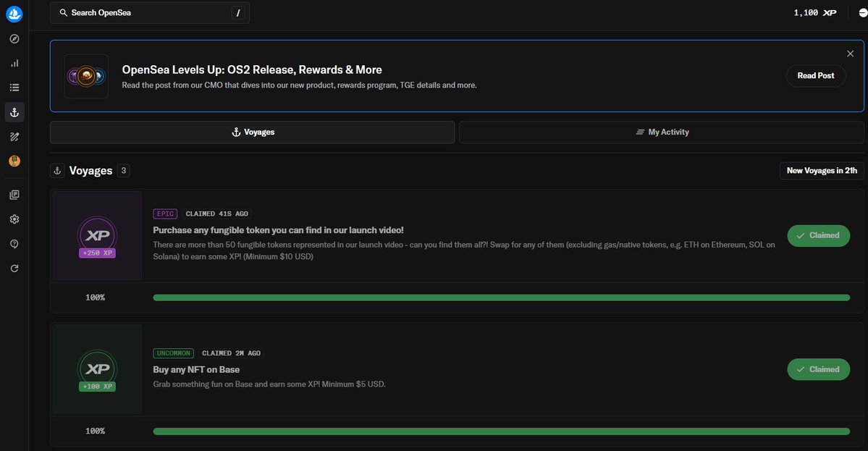Click the fungible token voyage progress bar

[x=502, y=298]
